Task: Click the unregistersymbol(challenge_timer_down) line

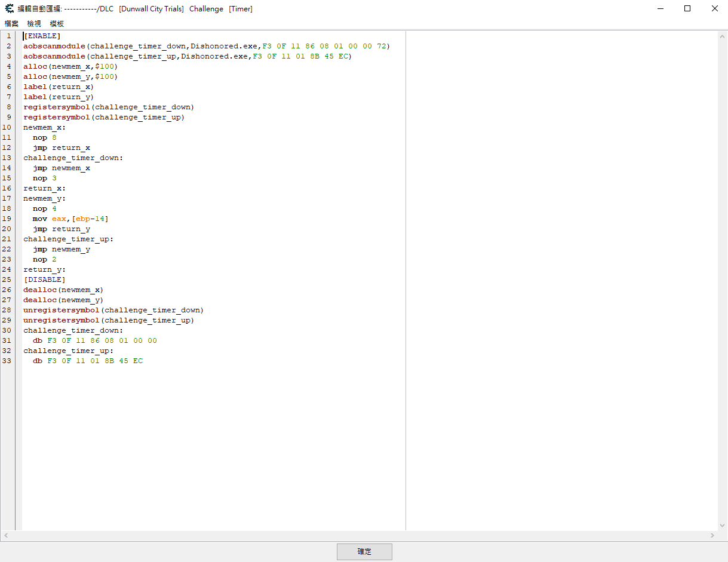Action: (x=113, y=310)
